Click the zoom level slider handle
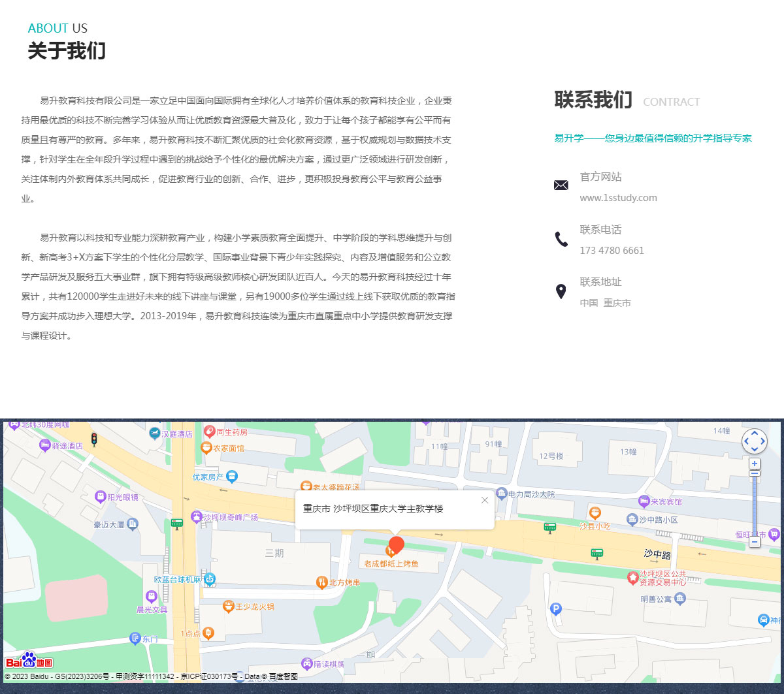The height and width of the screenshot is (694, 784). pyautogui.click(x=755, y=473)
